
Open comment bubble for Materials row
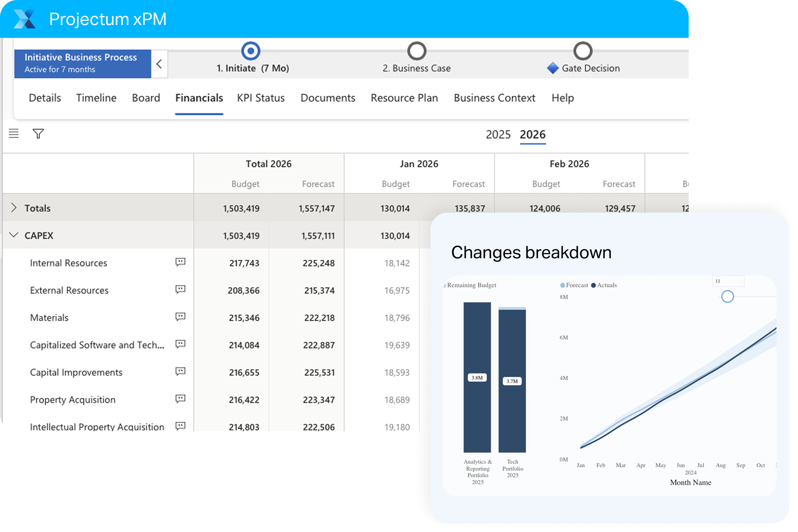[180, 316]
